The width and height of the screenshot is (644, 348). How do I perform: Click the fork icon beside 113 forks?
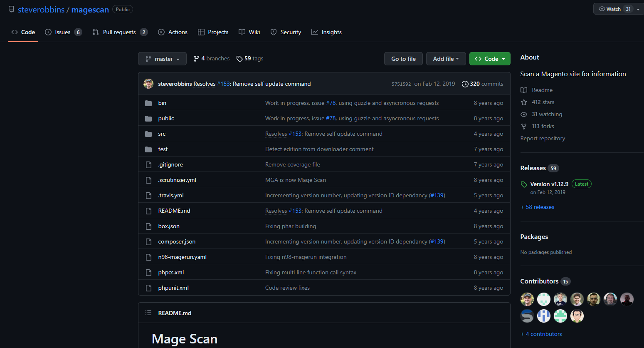(524, 126)
